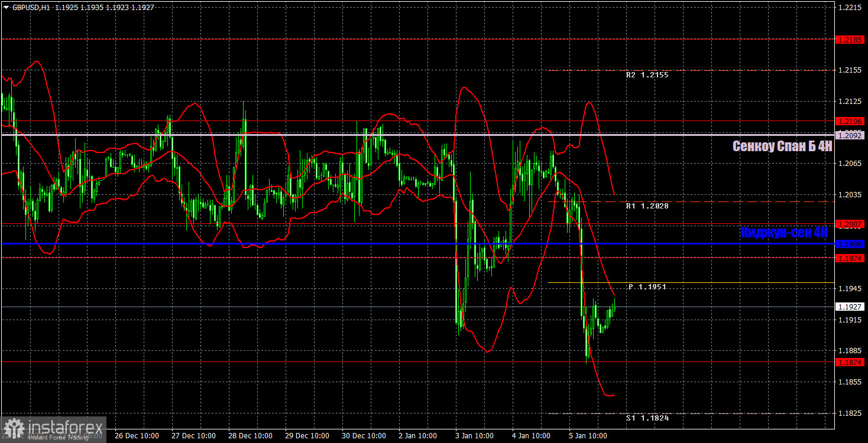Click the red 1.1974 price level tag

(x=851, y=258)
